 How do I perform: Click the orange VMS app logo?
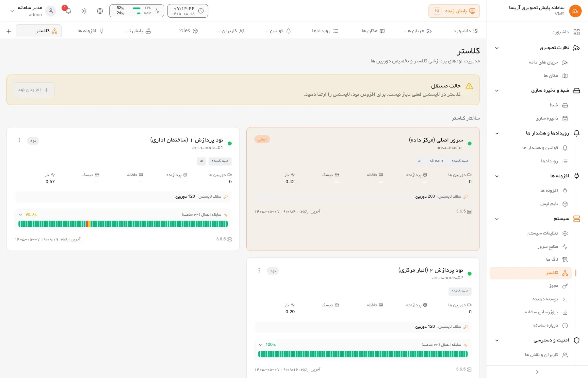click(x=575, y=11)
